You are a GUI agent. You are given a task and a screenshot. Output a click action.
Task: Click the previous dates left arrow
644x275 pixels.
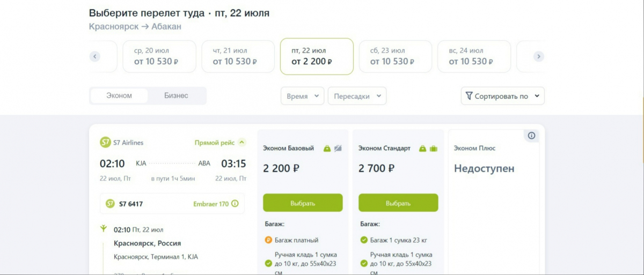click(x=95, y=56)
